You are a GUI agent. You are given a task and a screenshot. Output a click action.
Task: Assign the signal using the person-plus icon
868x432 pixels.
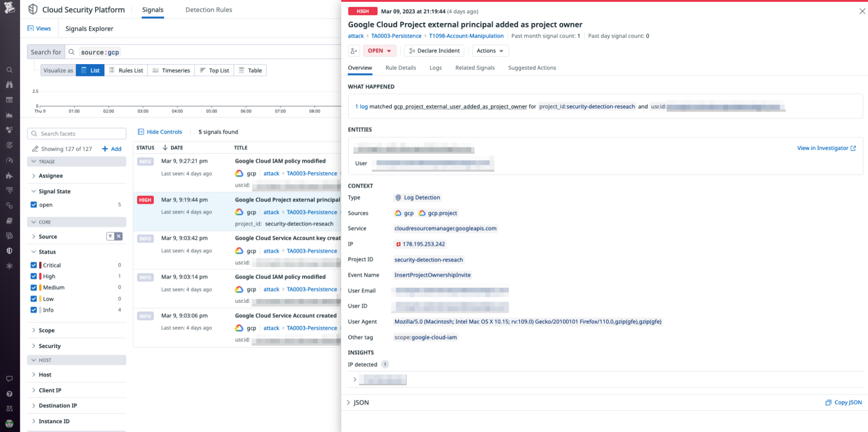pos(354,50)
